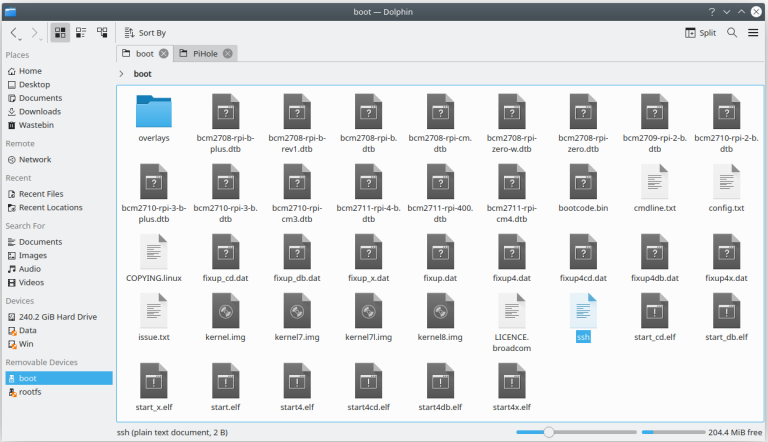Select the fixup4x.dat file icon
This screenshot has height=442, width=768.
pos(726,252)
